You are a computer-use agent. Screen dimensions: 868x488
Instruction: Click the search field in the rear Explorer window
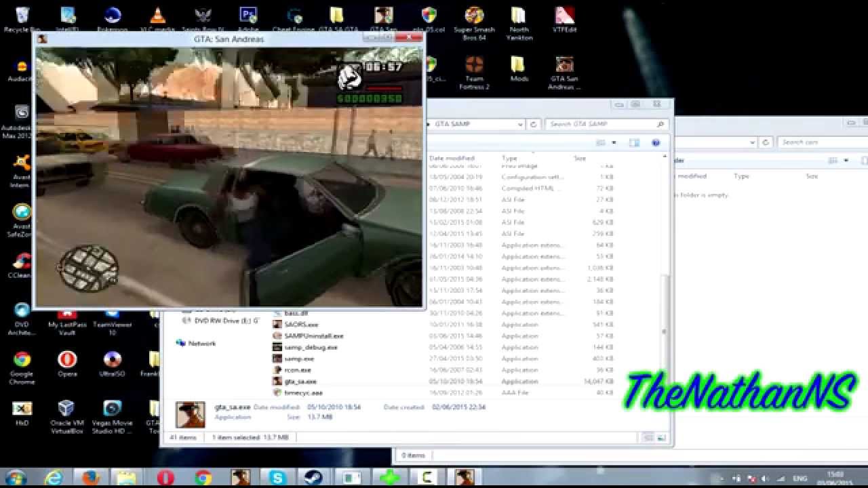click(x=823, y=142)
